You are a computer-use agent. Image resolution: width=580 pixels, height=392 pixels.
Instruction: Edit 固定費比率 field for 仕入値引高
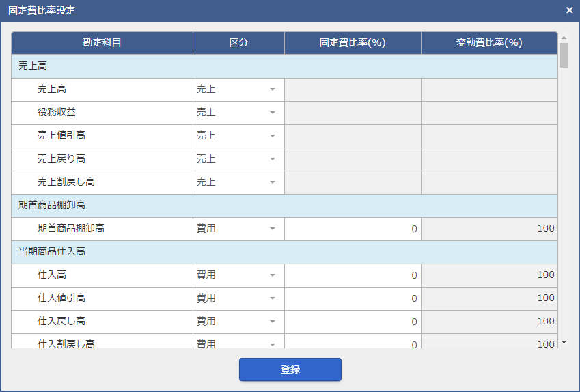click(x=353, y=298)
